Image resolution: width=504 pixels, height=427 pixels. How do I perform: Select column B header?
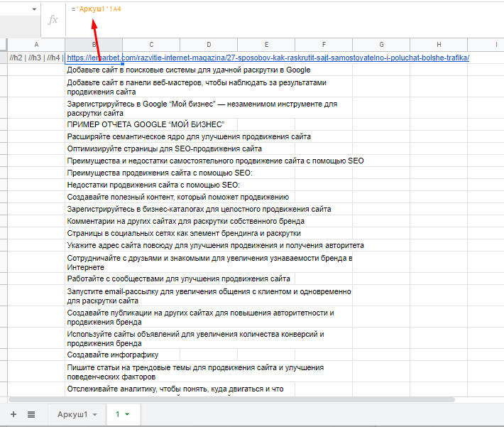[x=94, y=45]
